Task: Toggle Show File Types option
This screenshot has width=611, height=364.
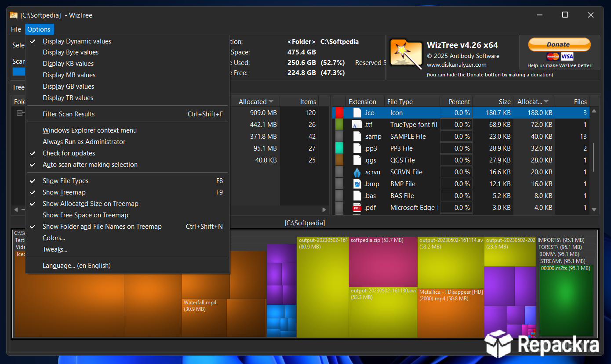Action: (x=127, y=181)
